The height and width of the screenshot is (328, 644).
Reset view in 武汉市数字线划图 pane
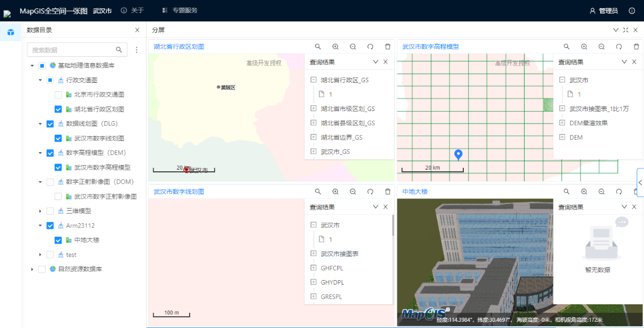(370, 192)
